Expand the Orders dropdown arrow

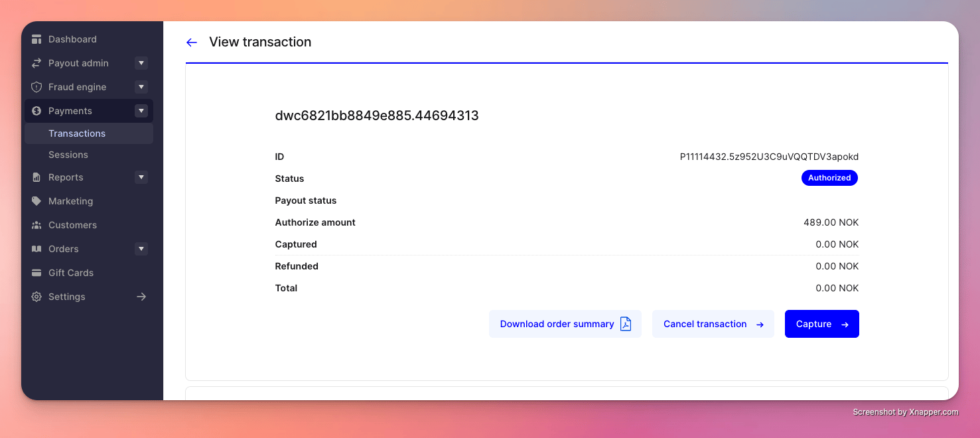pos(141,249)
